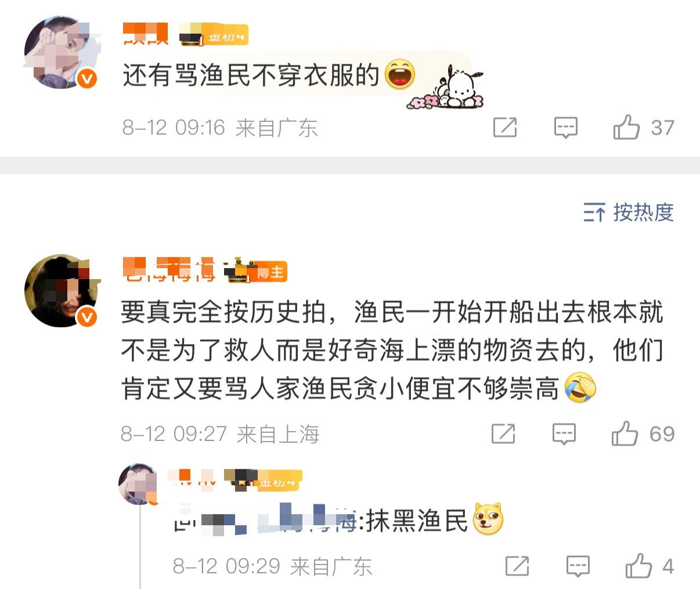The image size is (700, 589).
Task: Reply to the 09:27 Shanghai comment
Action: pyautogui.click(x=564, y=433)
